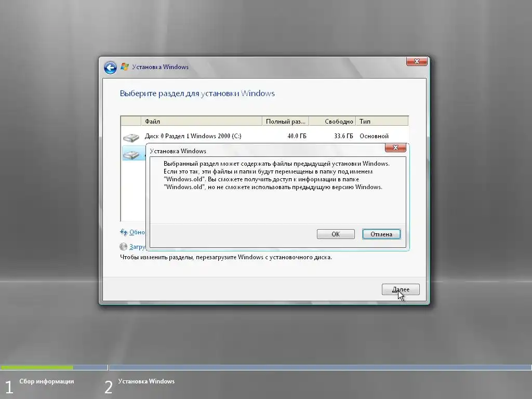This screenshot has height=399, width=532.
Task: Click the Обно refresh link
Action: [137, 232]
